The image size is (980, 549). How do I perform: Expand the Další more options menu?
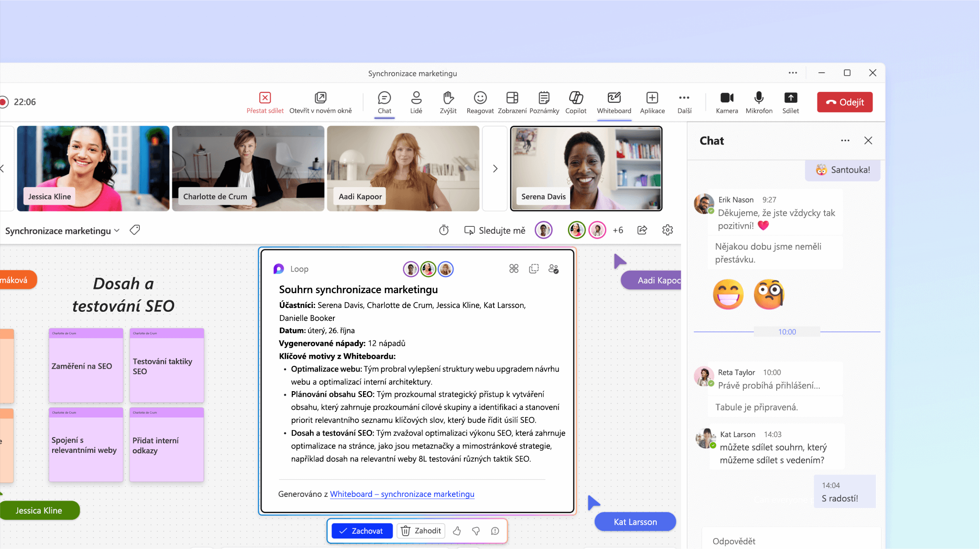coord(683,101)
